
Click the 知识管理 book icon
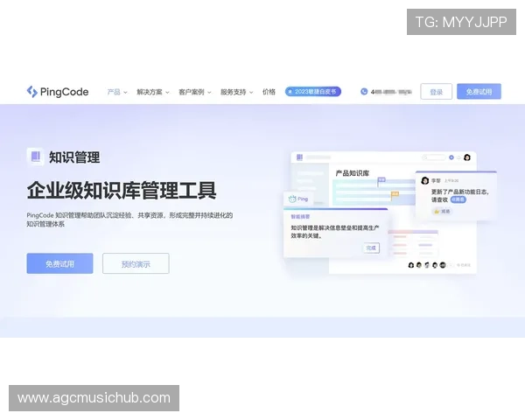point(36,157)
